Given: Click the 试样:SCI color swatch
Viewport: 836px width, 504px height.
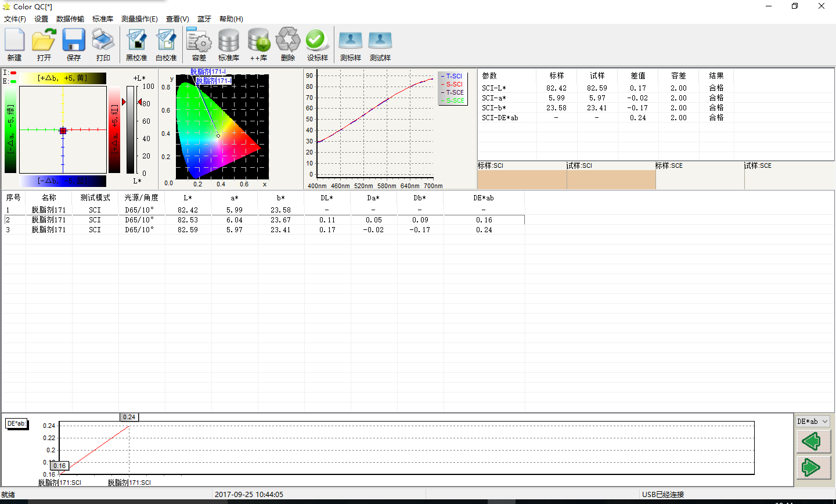Looking at the screenshot, I should click(611, 179).
